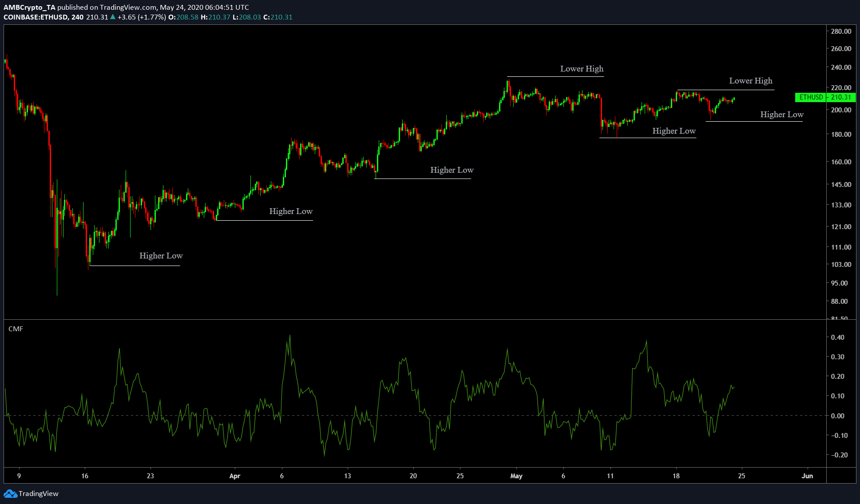860x504 pixels.
Task: Click the 240 timeframe interval label
Action: (77, 17)
